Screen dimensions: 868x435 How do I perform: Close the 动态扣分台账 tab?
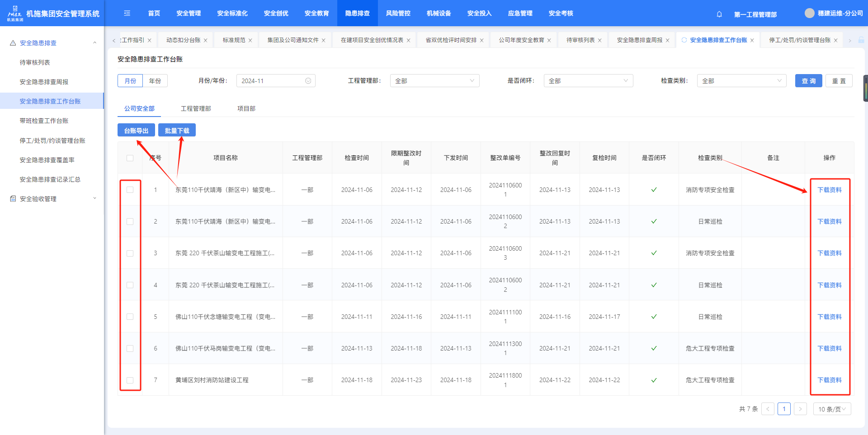pyautogui.click(x=206, y=40)
